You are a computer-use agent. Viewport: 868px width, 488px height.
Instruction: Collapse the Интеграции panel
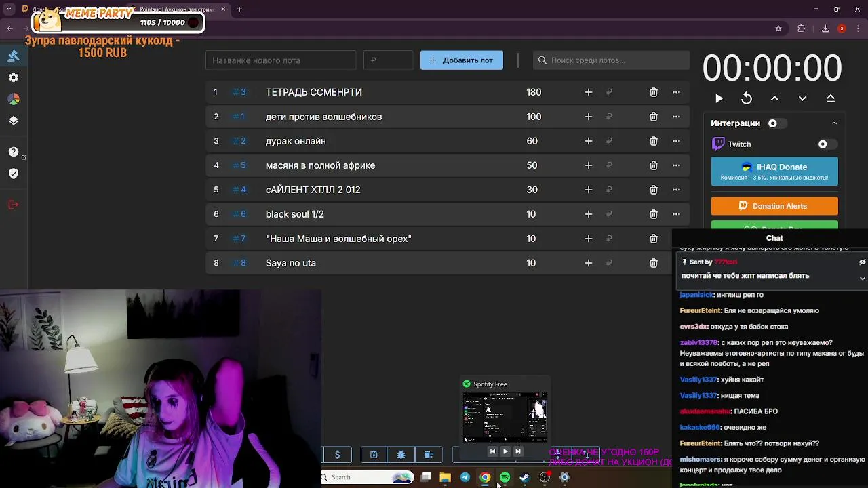point(835,123)
